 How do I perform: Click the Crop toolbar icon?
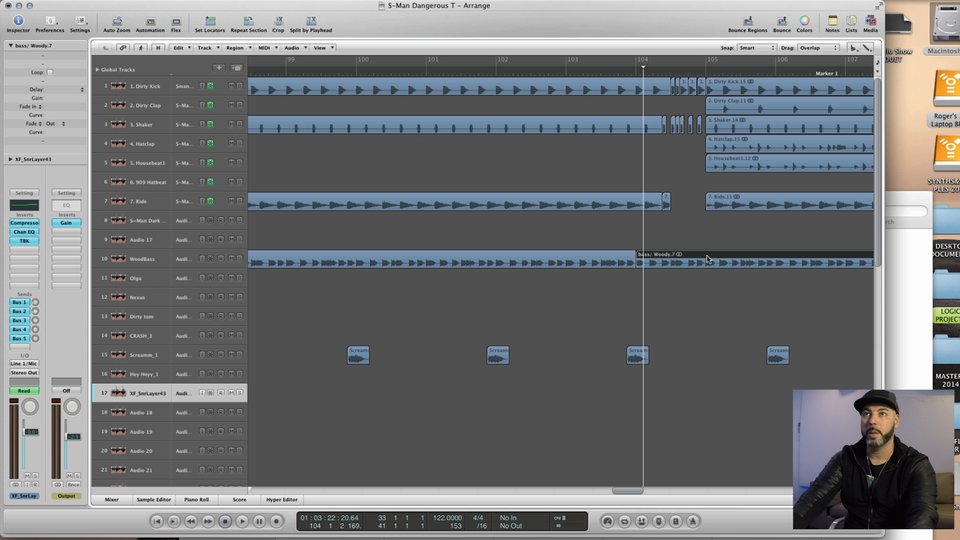(278, 24)
